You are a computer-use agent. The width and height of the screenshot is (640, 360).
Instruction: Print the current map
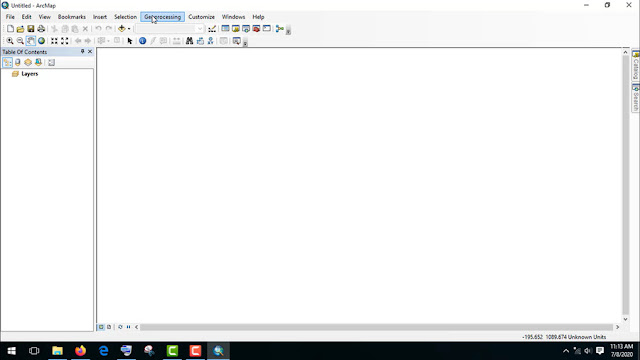(41, 29)
